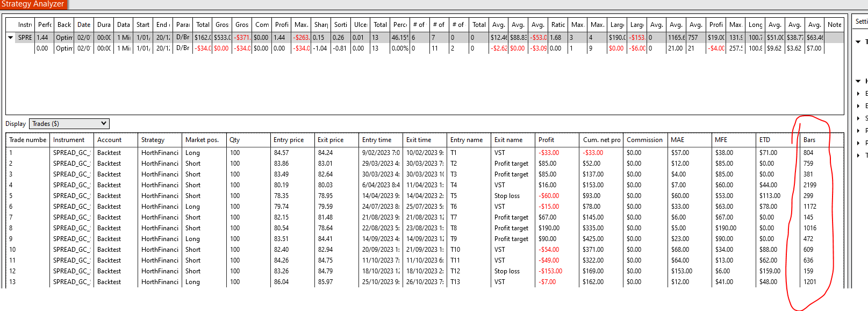Click the 78.64 exit price cell

pos(325,228)
